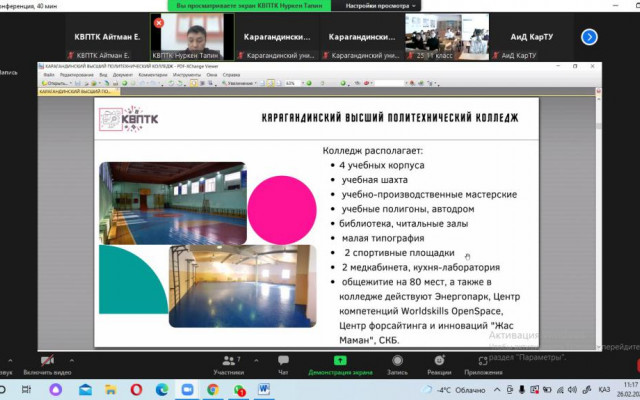This screenshot has width=640, height=400.
Task: Click the weather widget -4°C Облачно
Action: [x=454, y=390]
